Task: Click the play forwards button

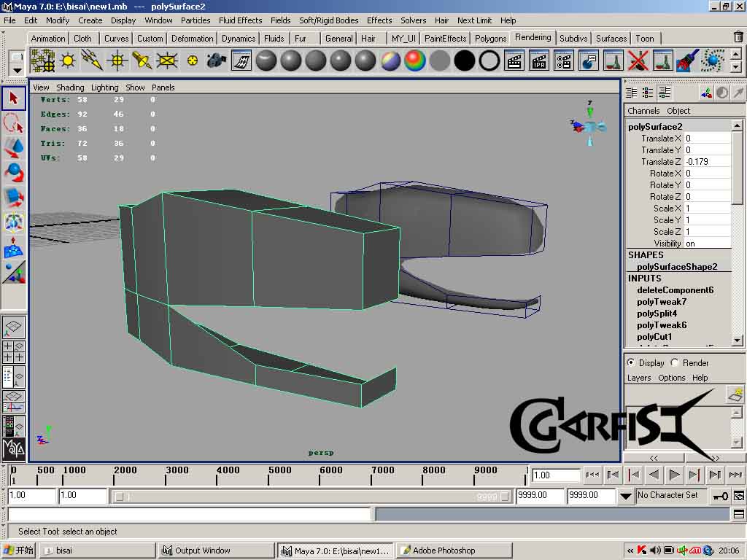Action: pos(674,474)
